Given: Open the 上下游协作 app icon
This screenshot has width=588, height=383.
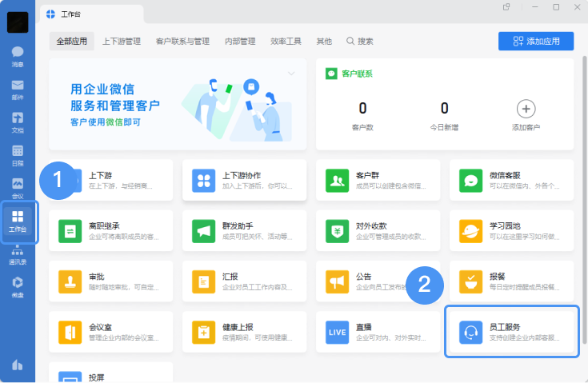Looking at the screenshot, I should [204, 181].
